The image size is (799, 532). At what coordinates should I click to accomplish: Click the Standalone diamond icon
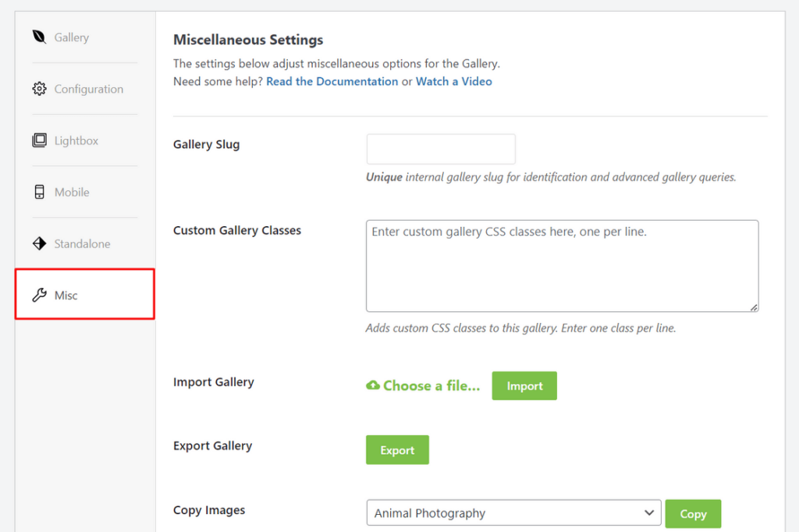coord(39,243)
